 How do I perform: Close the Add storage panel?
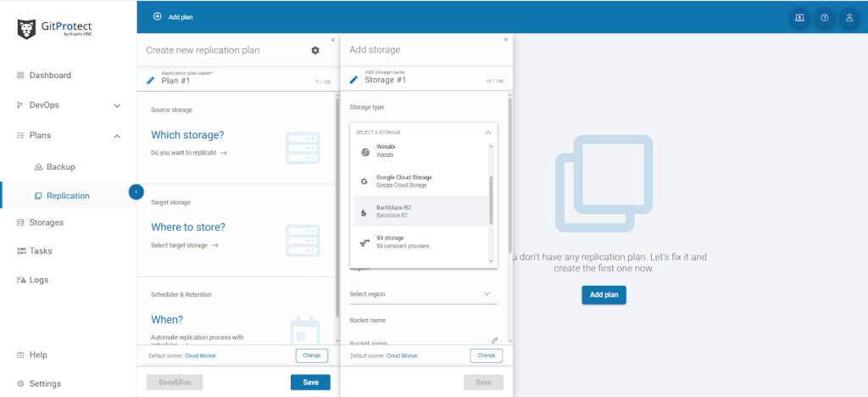tap(506, 39)
